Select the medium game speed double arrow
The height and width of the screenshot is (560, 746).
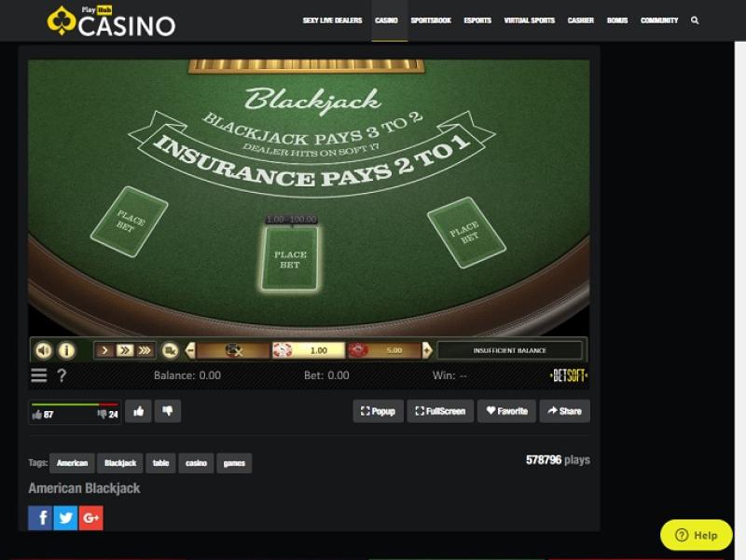click(125, 351)
